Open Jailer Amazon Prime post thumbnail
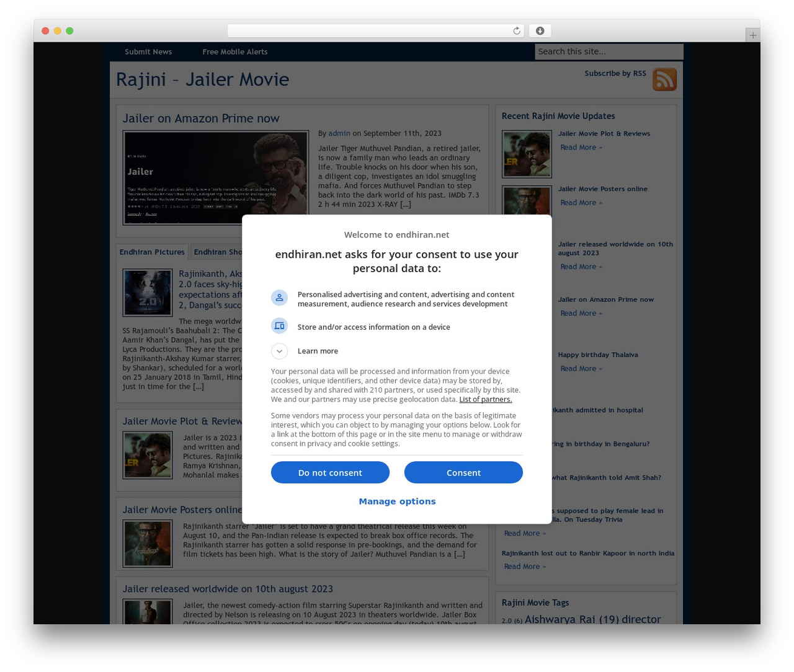 click(216, 178)
